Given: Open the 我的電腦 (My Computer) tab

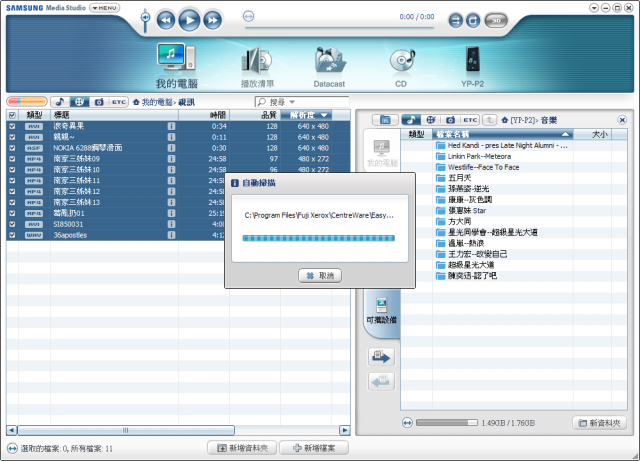Looking at the screenshot, I should pos(176,66).
